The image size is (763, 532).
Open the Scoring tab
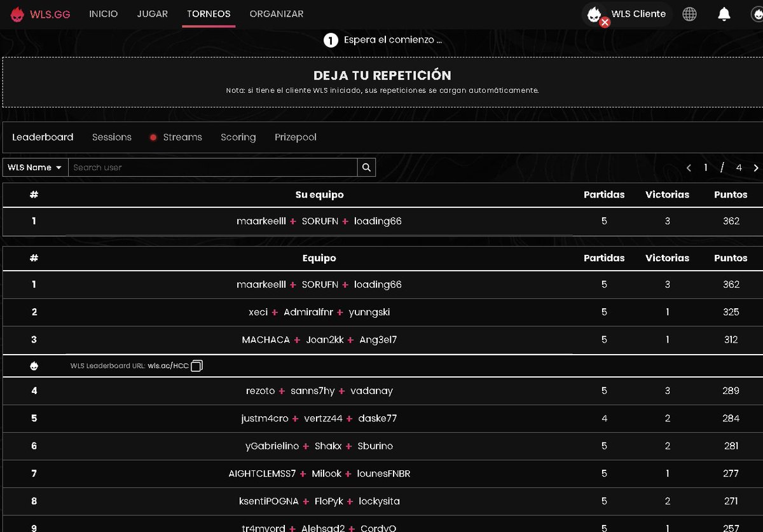[x=238, y=137]
